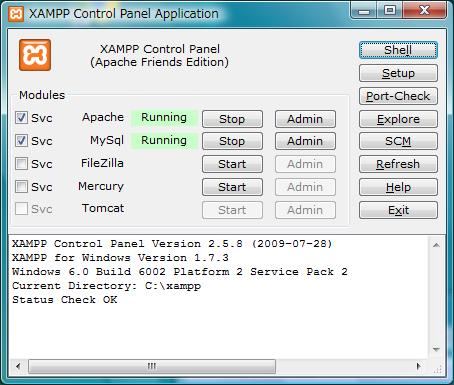Click the Tomcat Admin button
This screenshot has width=454, height=385.
point(305,210)
